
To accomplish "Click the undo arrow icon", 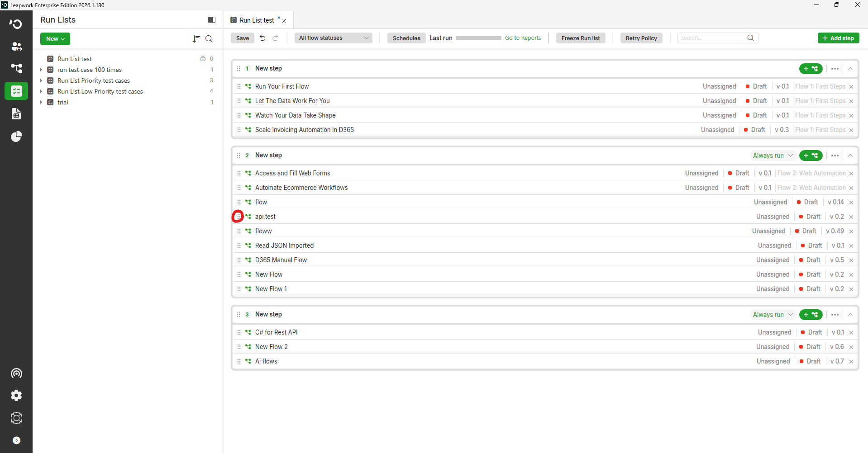I will pos(262,38).
